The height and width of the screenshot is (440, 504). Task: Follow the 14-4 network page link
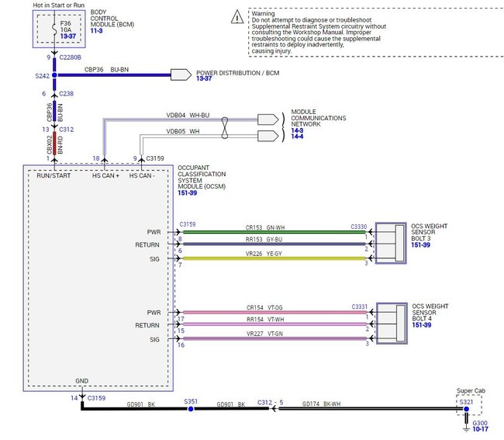297,137
